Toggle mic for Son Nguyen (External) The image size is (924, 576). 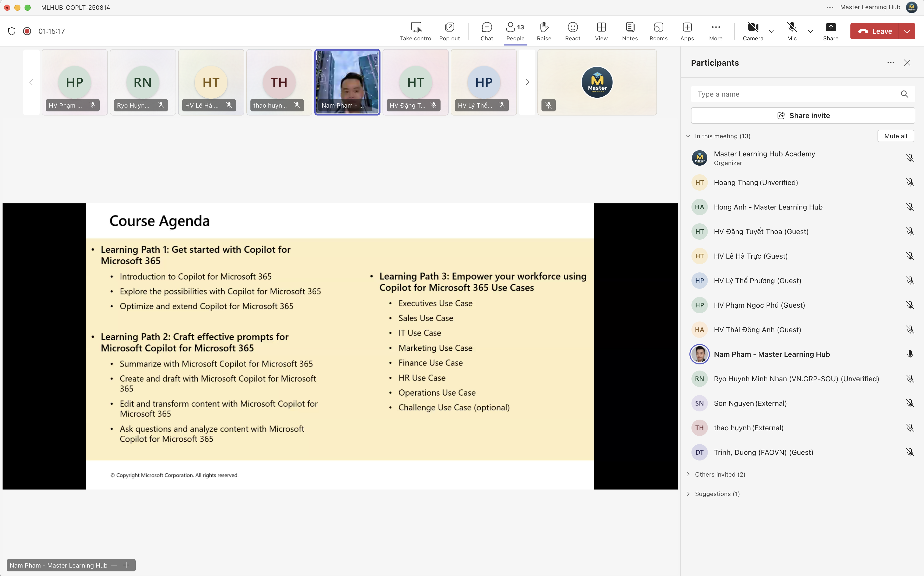pyautogui.click(x=909, y=404)
